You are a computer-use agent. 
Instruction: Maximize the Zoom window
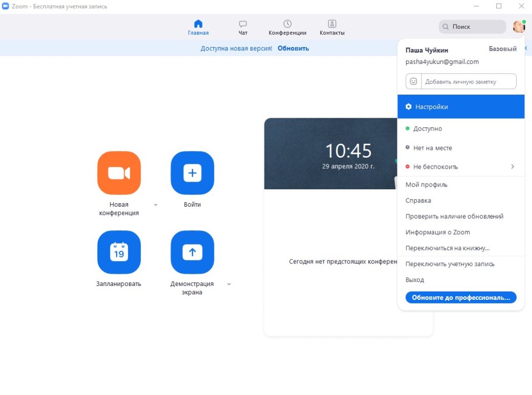click(499, 6)
